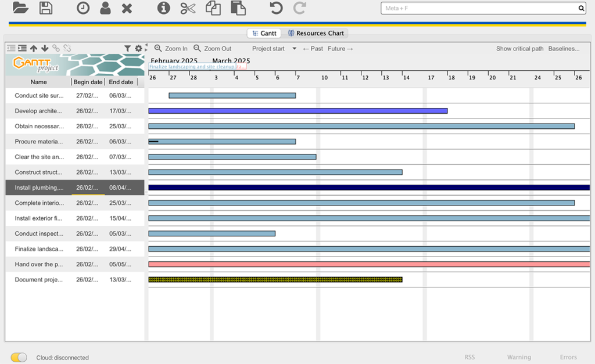Image resolution: width=595 pixels, height=364 pixels.
Task: Click the Undo icon in the toolbar
Action: [275, 8]
